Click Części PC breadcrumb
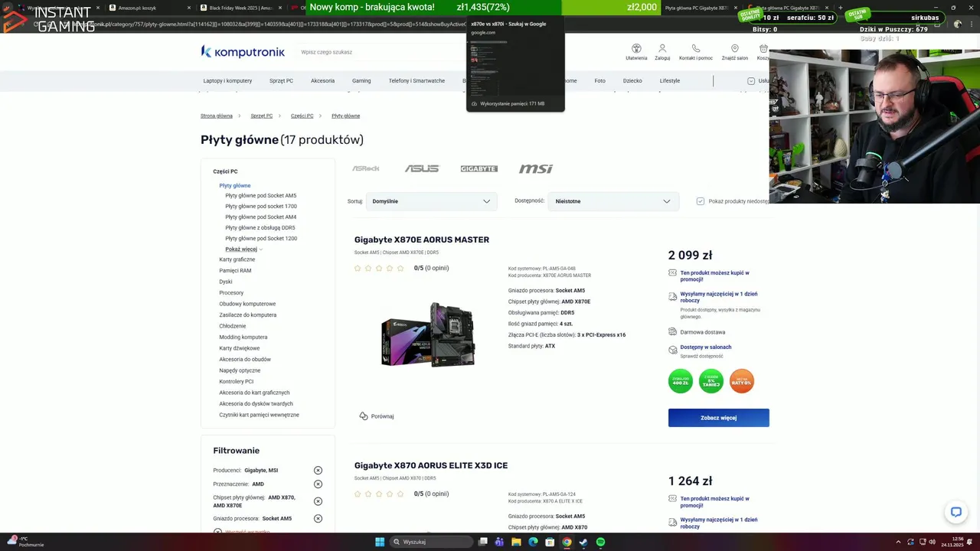980x551 pixels. click(302, 116)
